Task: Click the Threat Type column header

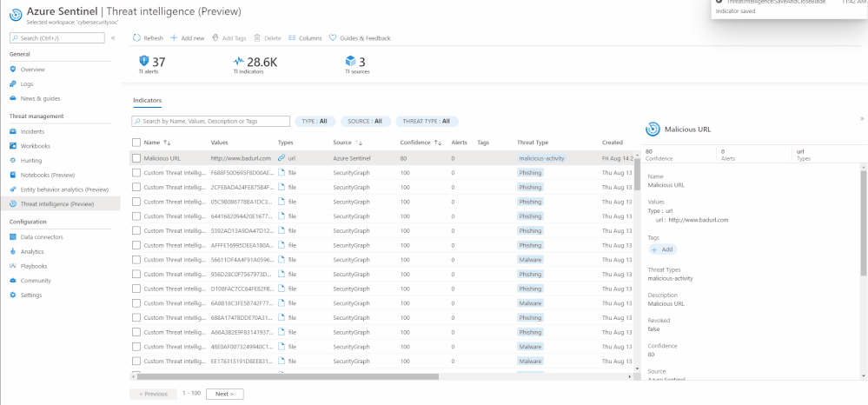Action: [x=533, y=143]
